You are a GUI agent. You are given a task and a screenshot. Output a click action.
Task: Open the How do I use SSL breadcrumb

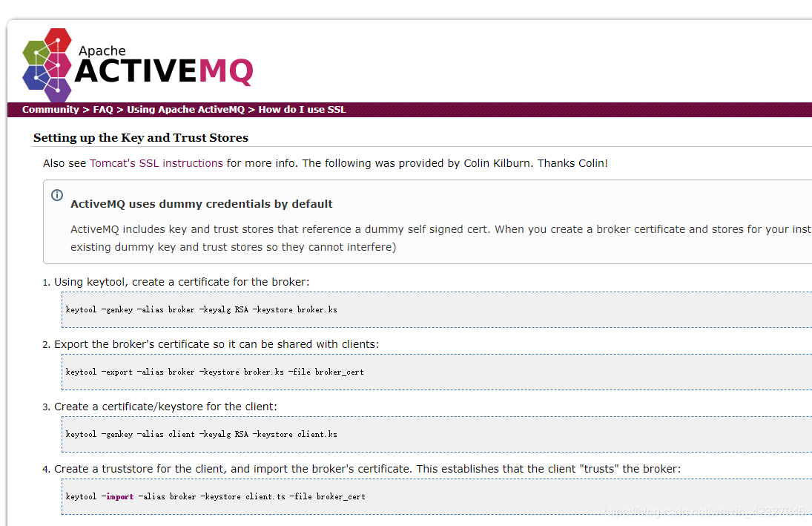pyautogui.click(x=302, y=109)
